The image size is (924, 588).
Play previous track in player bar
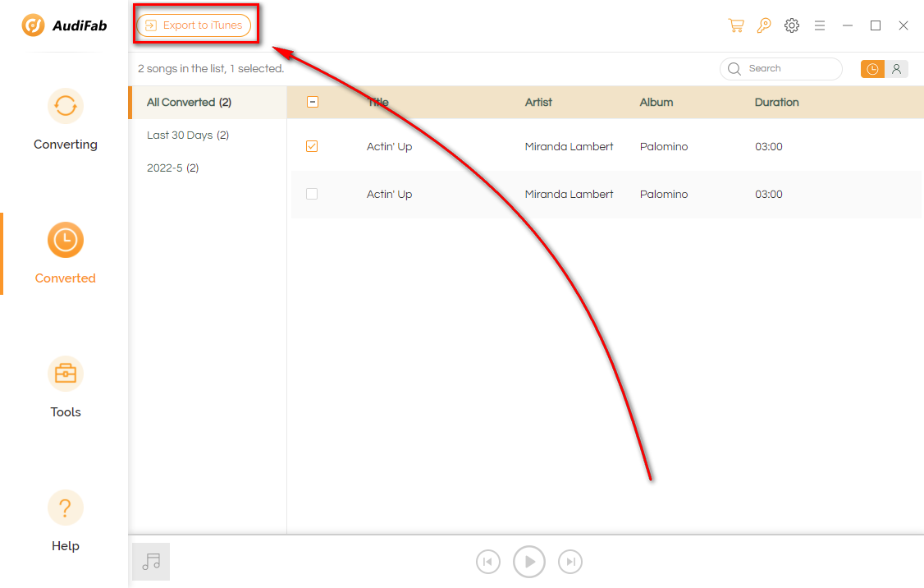click(x=488, y=562)
